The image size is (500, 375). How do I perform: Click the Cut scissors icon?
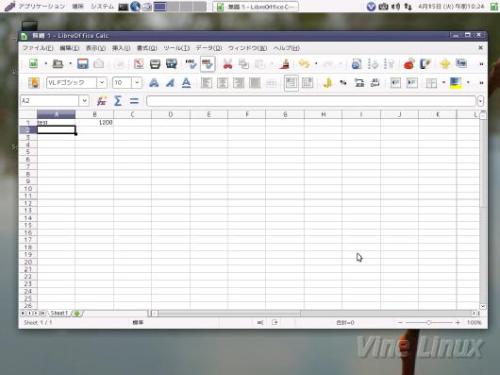pyautogui.click(x=227, y=63)
